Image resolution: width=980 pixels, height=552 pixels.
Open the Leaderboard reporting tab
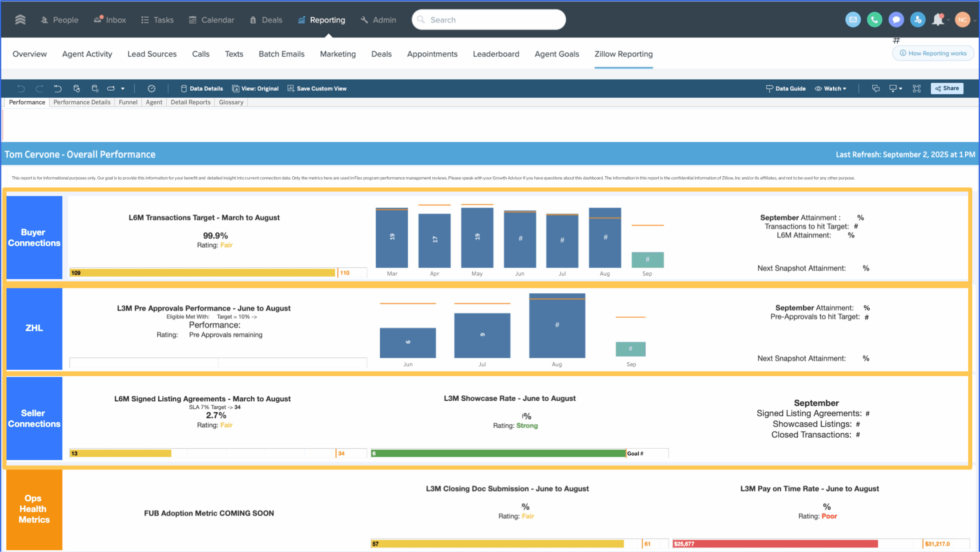pyautogui.click(x=496, y=54)
